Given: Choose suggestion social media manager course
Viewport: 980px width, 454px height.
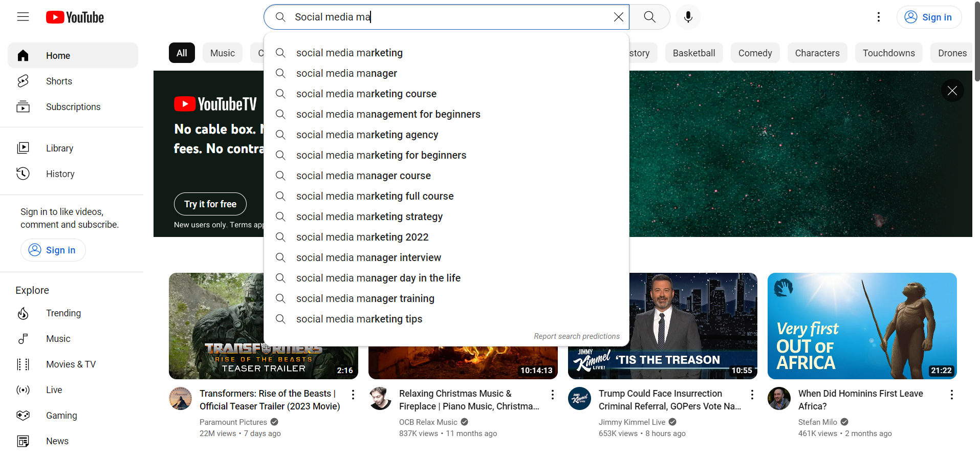Looking at the screenshot, I should [x=446, y=176].
